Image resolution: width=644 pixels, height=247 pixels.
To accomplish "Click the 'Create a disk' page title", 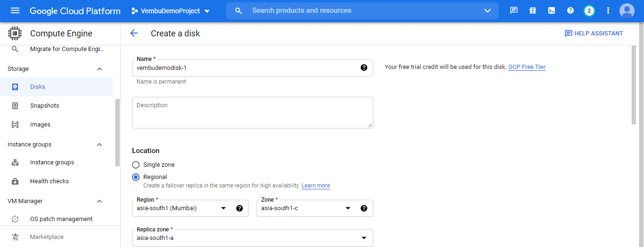I will tap(175, 34).
